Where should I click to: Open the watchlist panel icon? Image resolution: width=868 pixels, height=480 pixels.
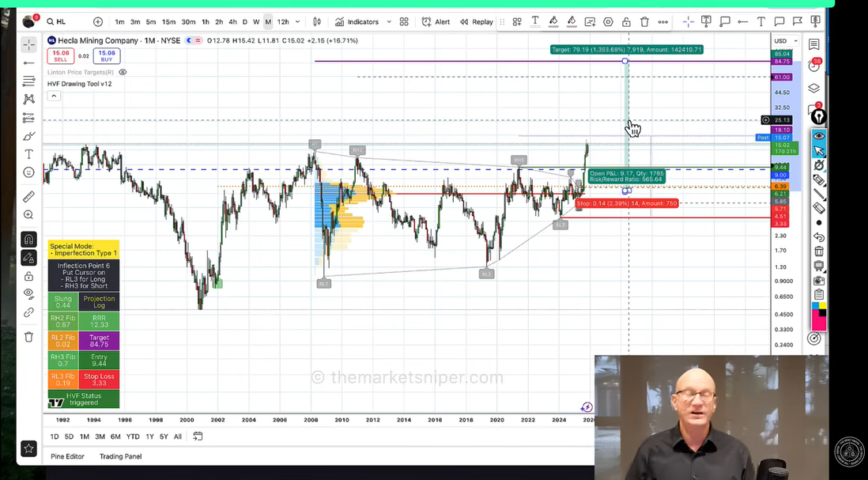813,44
